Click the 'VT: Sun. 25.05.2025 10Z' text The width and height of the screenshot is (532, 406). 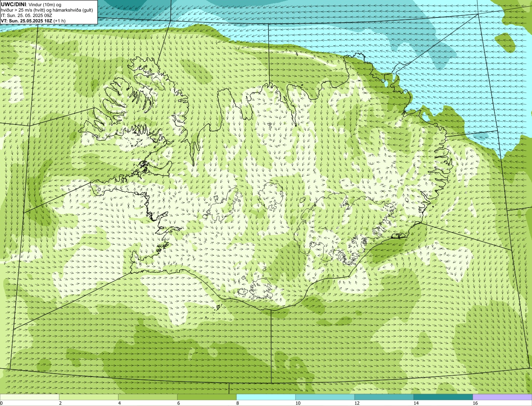27,20
